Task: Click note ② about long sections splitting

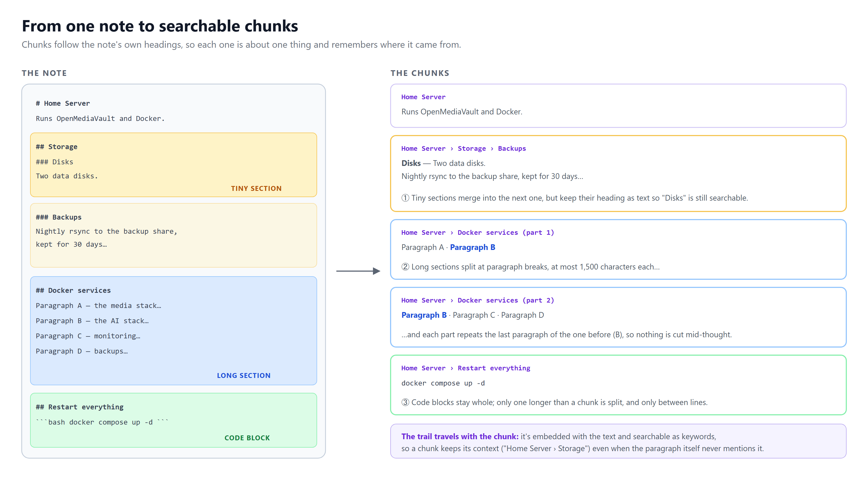Action: pyautogui.click(x=530, y=267)
